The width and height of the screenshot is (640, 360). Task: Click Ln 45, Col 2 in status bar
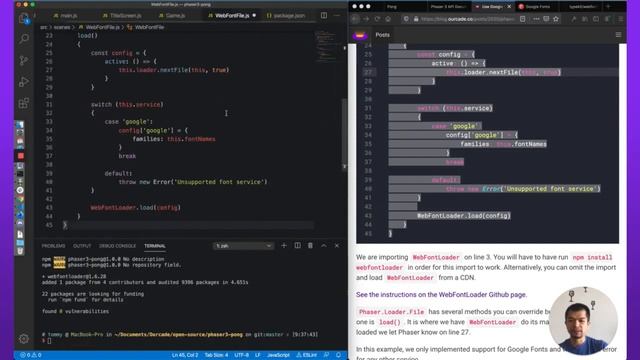pyautogui.click(x=185, y=355)
